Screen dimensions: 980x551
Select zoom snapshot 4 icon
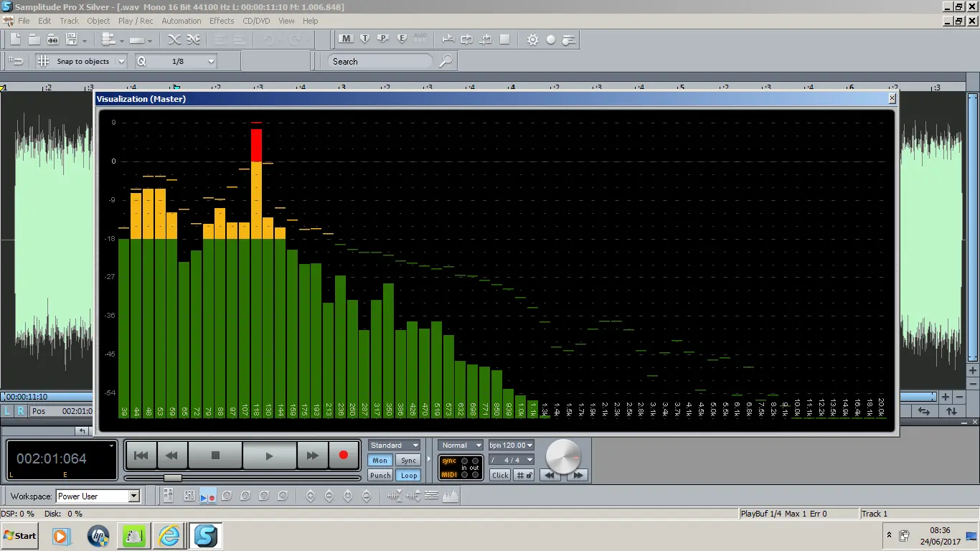pos(283,495)
